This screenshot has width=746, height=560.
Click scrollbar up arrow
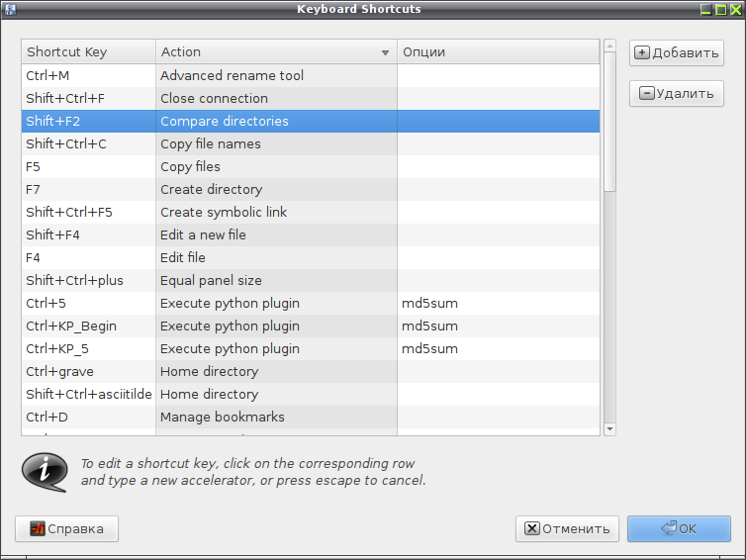coord(609,47)
